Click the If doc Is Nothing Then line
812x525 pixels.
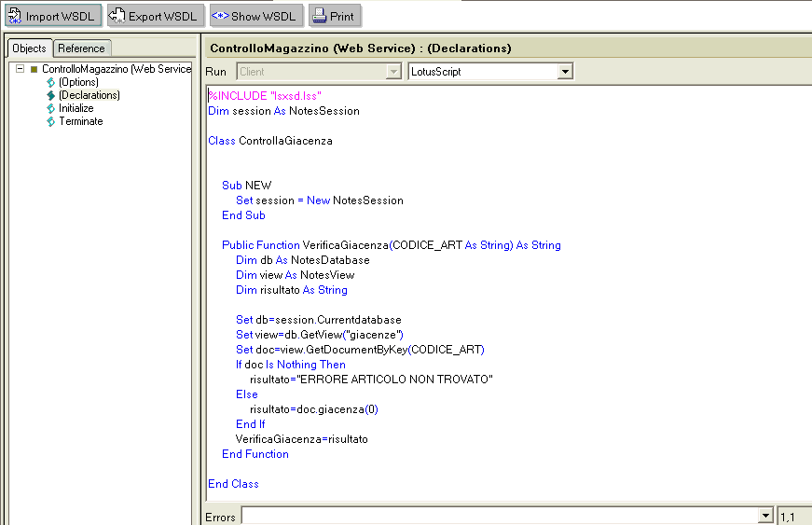tap(291, 365)
